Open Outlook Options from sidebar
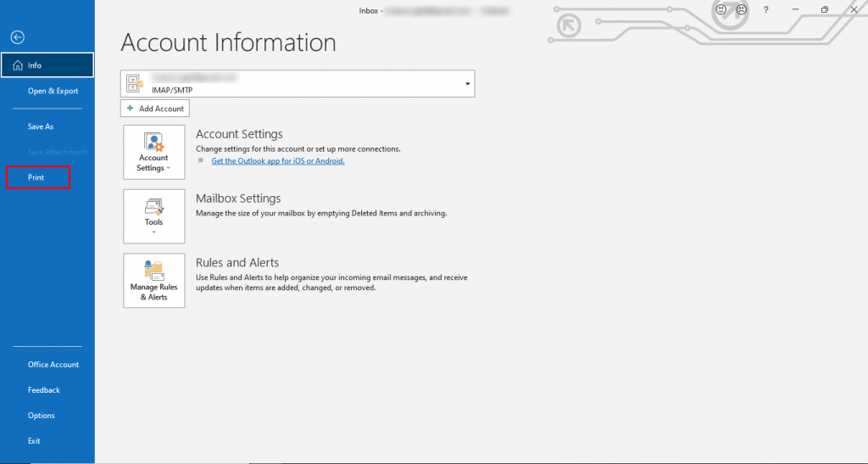 click(x=42, y=416)
